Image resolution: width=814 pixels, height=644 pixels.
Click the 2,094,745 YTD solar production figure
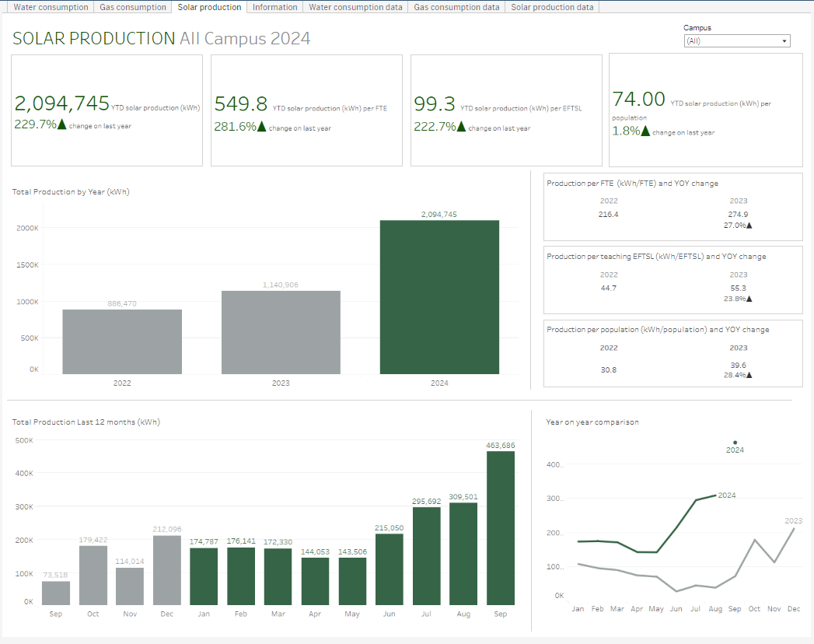62,103
